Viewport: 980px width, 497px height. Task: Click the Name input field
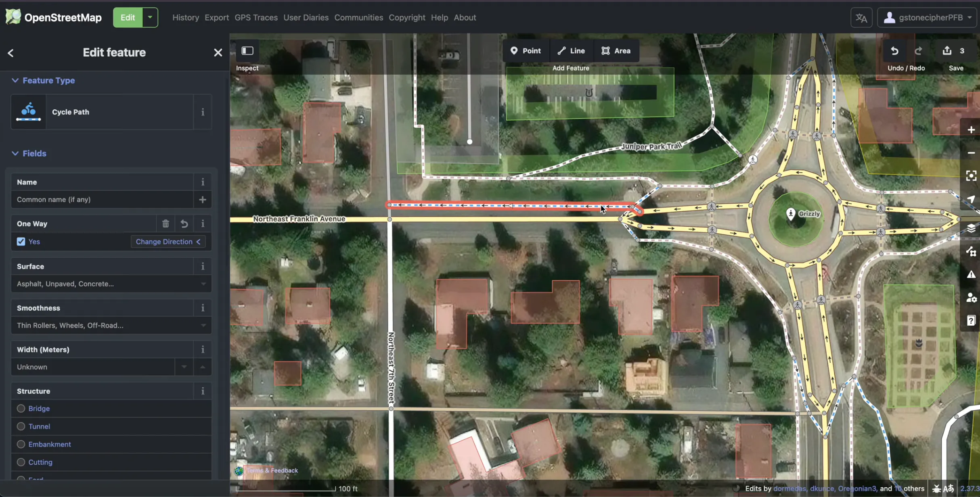pyautogui.click(x=102, y=200)
